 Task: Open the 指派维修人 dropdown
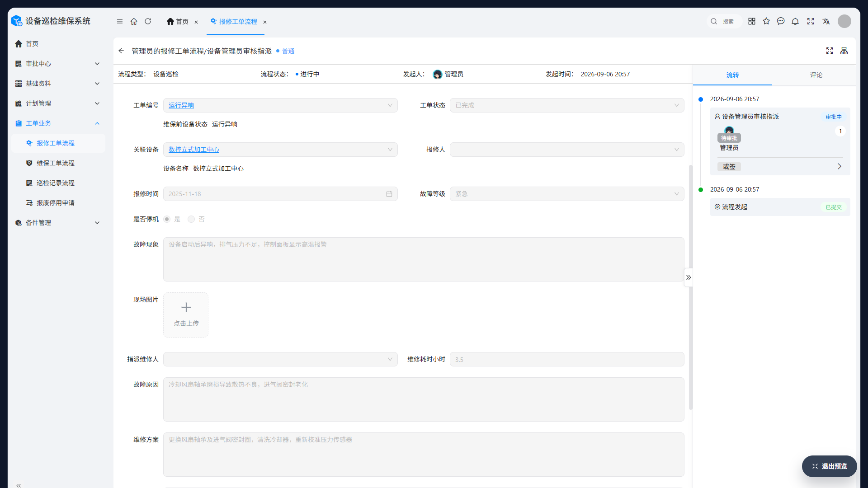[280, 359]
